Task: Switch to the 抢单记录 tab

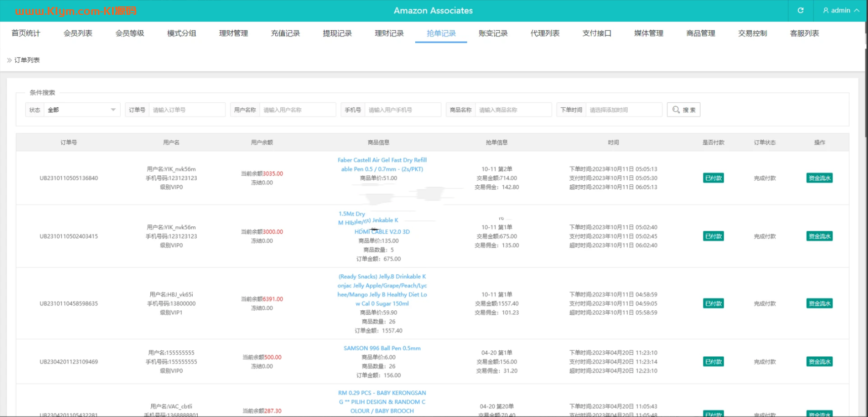Action: 441,33
